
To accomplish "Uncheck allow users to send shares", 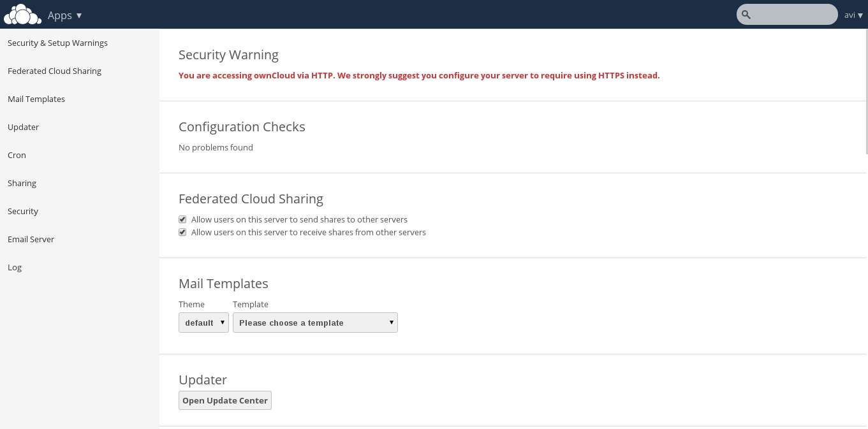I will click(x=182, y=219).
